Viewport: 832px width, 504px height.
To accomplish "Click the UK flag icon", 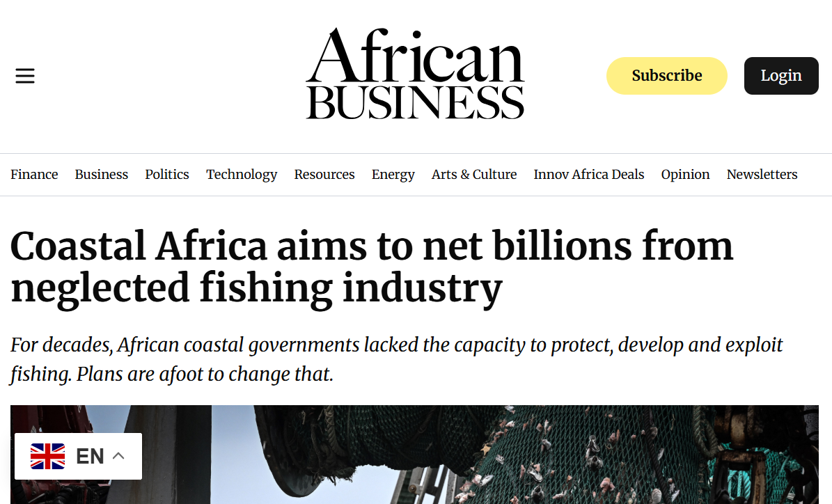I will 47,456.
